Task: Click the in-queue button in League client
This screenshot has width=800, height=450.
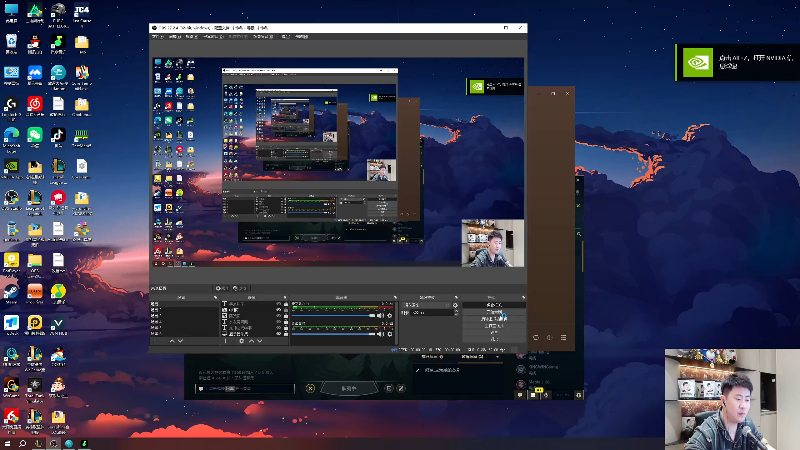Action: coord(349,389)
